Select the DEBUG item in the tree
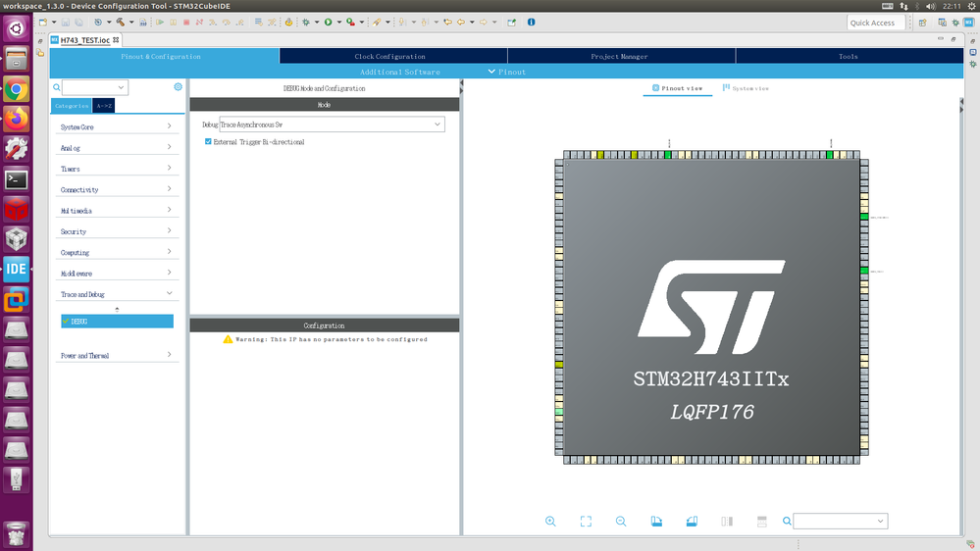The width and height of the screenshot is (980, 551). click(x=117, y=322)
